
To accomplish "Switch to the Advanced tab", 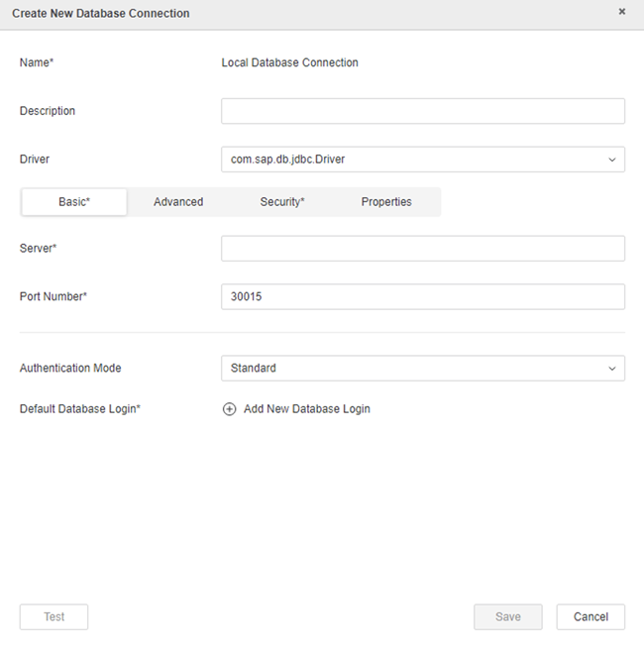I will pyautogui.click(x=178, y=202).
